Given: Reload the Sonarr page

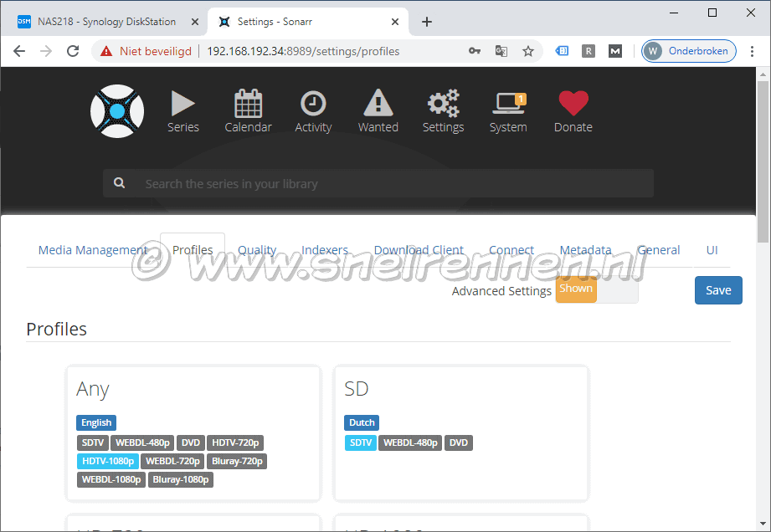Looking at the screenshot, I should tap(73, 51).
